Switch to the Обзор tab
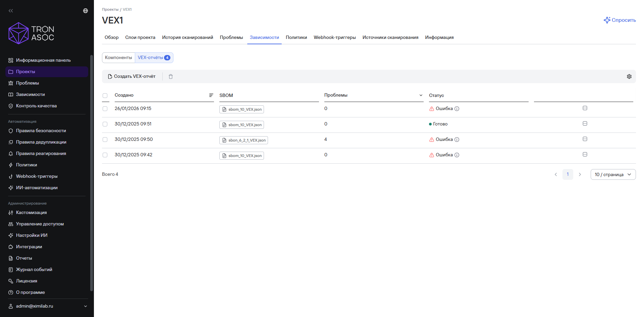 click(x=112, y=37)
